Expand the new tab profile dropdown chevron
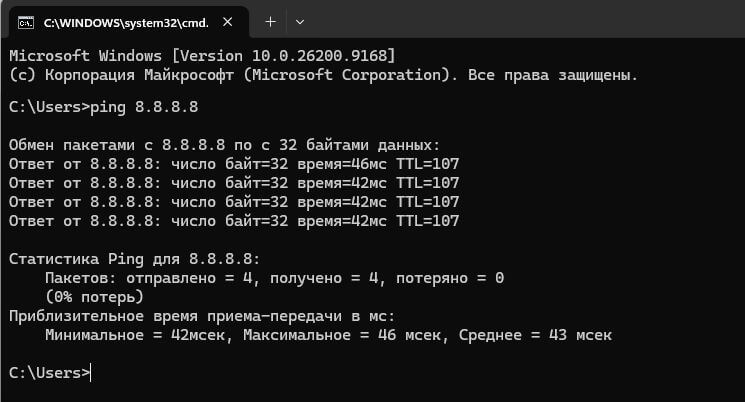 (300, 22)
